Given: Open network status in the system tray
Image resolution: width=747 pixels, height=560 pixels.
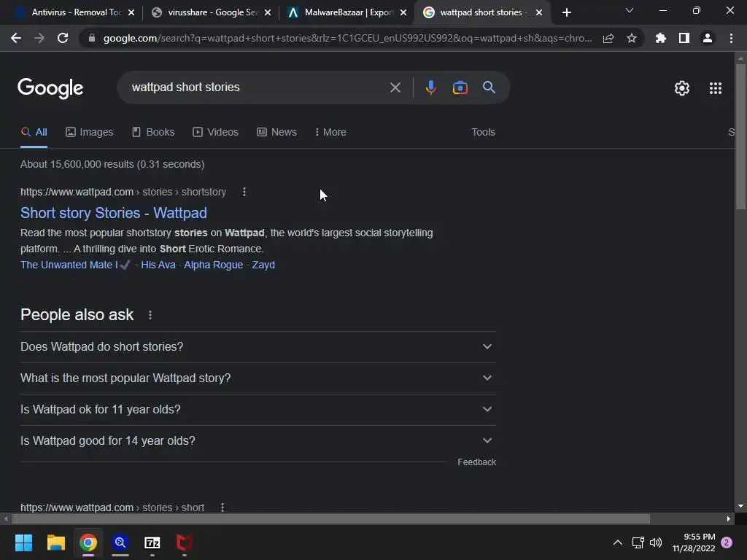Looking at the screenshot, I should (638, 542).
